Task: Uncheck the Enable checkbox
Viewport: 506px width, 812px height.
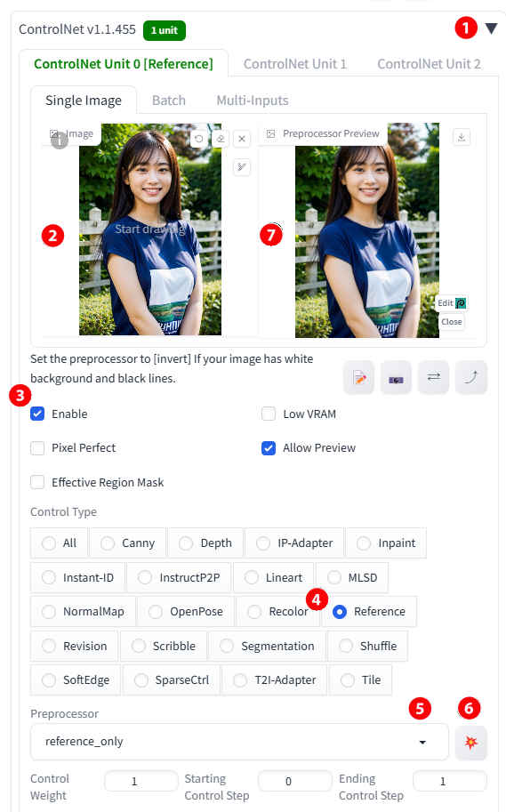Action: pos(37,414)
